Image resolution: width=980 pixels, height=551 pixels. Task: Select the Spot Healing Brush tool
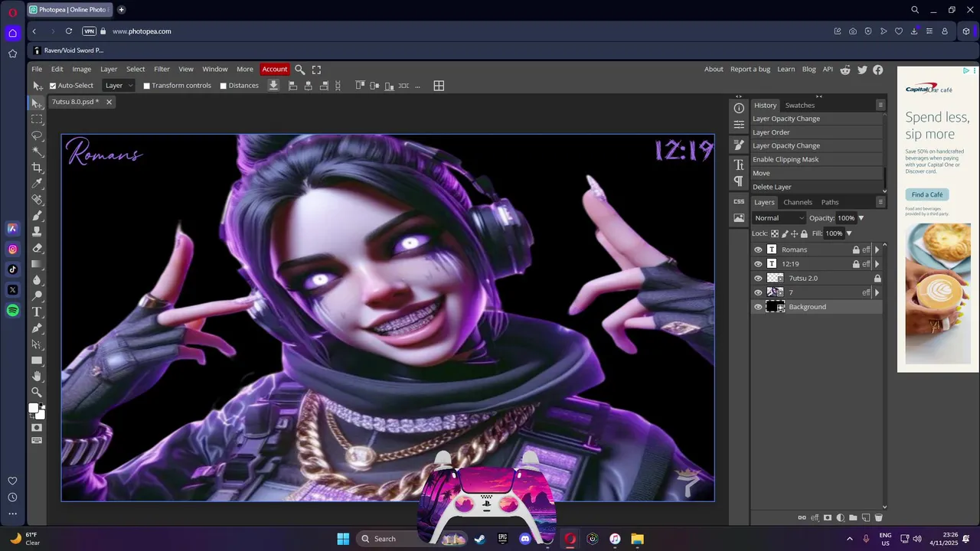(37, 200)
